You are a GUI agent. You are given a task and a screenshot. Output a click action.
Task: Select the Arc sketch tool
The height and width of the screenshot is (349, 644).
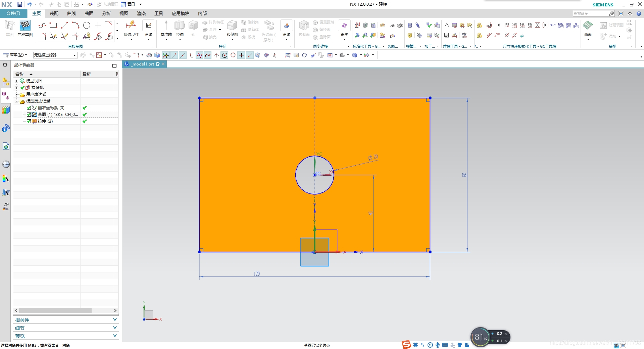[x=76, y=25]
